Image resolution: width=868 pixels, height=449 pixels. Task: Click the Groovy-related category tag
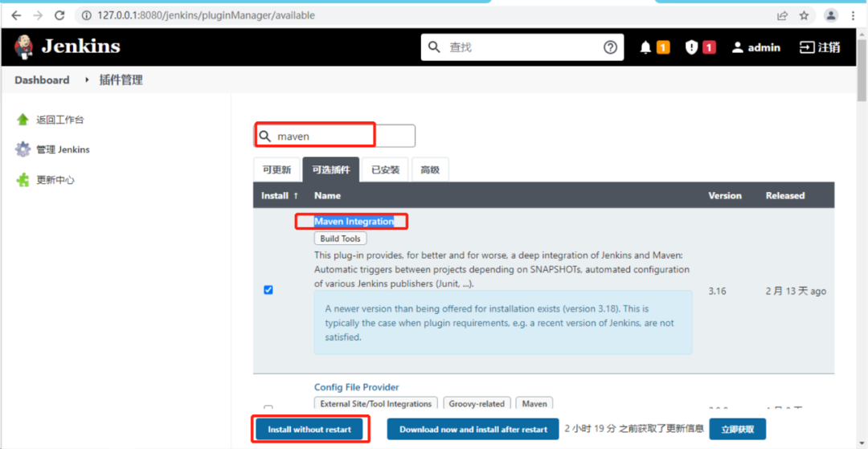(x=477, y=404)
